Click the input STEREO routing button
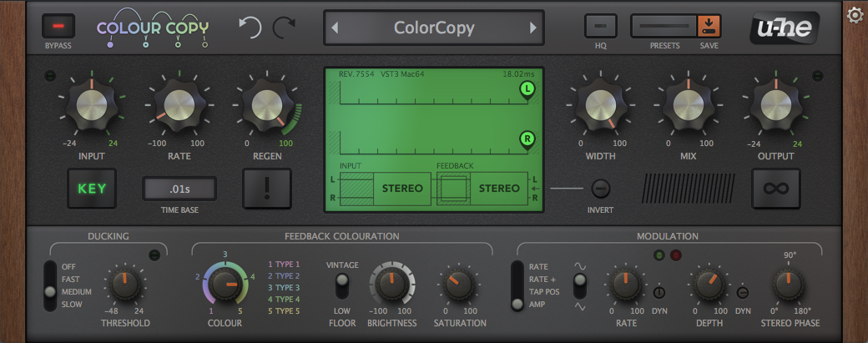The width and height of the screenshot is (868, 343). tap(401, 189)
